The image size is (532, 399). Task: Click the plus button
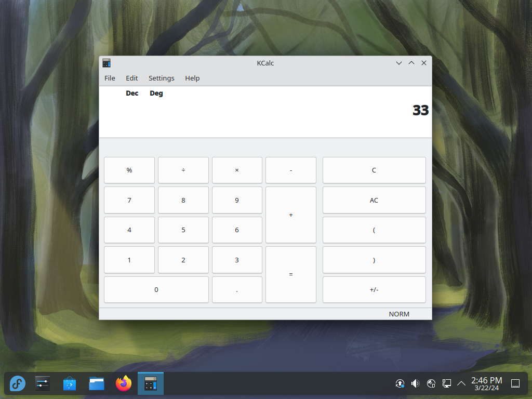[x=291, y=215]
